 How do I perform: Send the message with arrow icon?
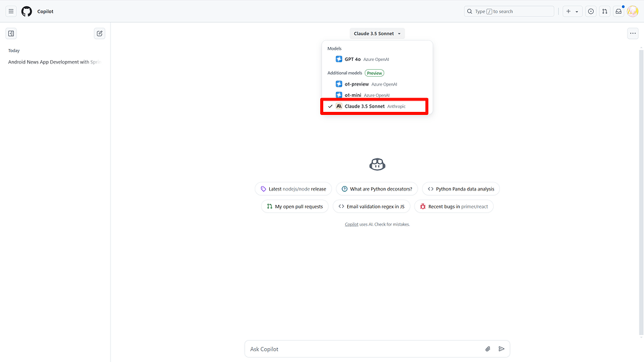(501, 349)
